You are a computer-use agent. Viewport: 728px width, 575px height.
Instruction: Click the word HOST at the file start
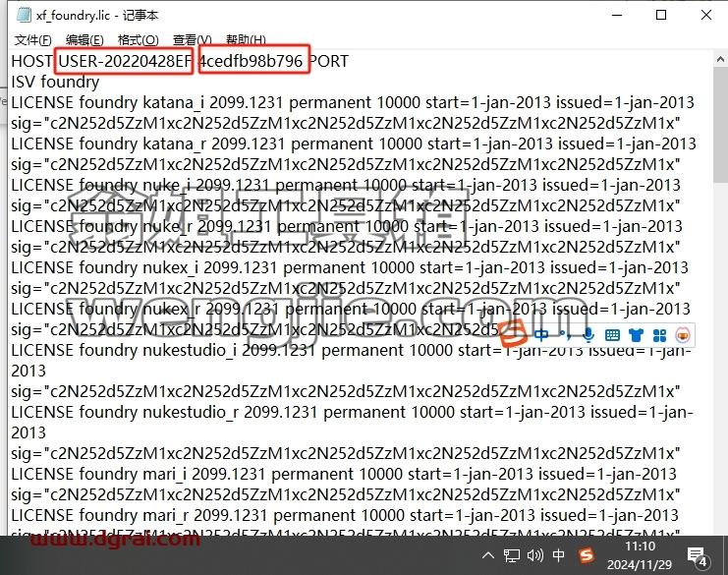coord(31,61)
